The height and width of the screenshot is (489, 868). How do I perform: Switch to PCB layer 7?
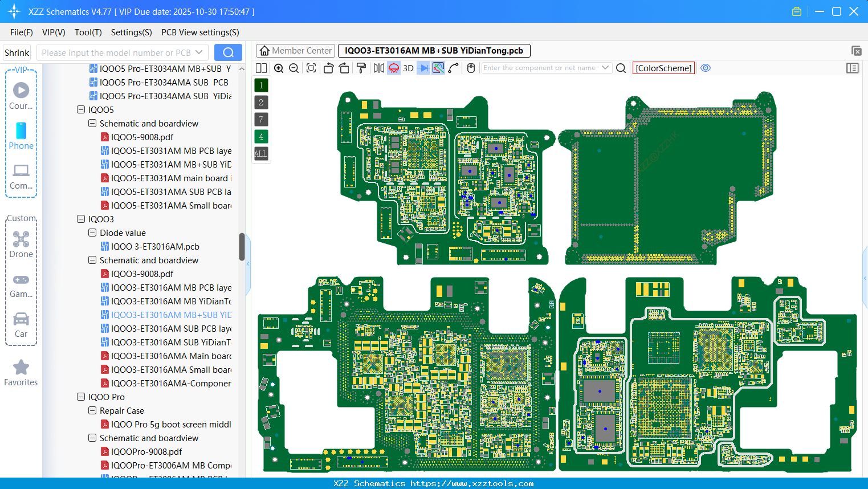click(261, 120)
